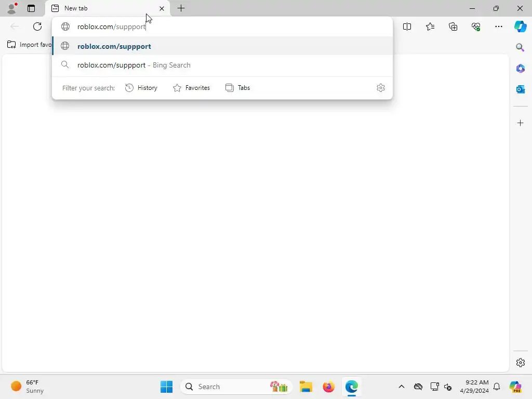The image size is (532, 399).
Task: Open weather widget showing 66°F Sunny
Action: tap(28, 387)
